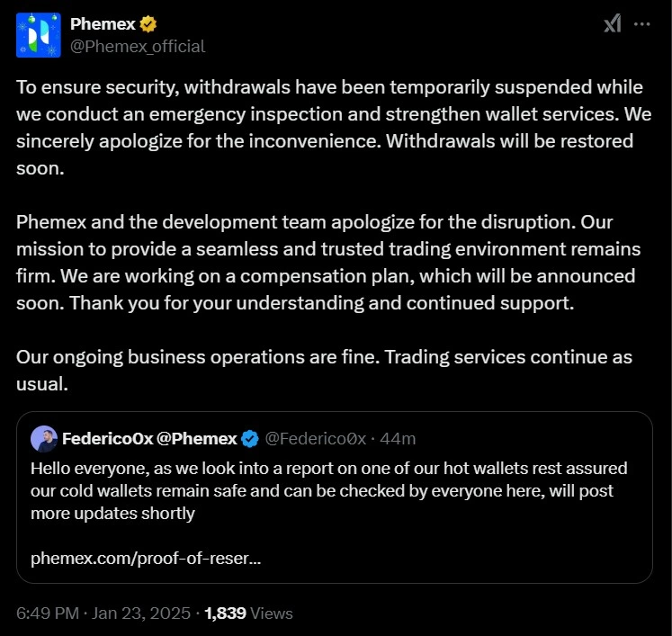The image size is (672, 636).
Task: Click the blue verified badge beside FedericoOx
Action: pyautogui.click(x=251, y=439)
